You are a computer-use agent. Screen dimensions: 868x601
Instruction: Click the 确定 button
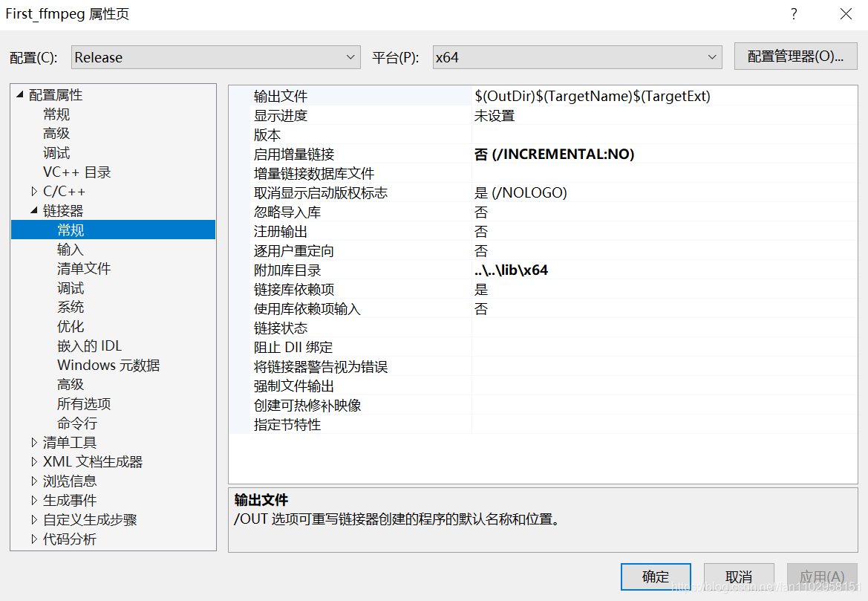pyautogui.click(x=655, y=576)
